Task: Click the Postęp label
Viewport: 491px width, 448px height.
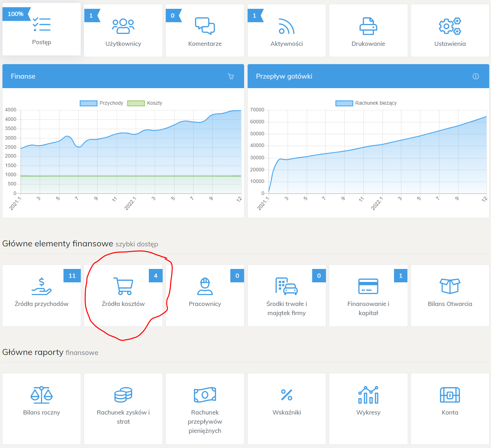Action: click(x=42, y=42)
